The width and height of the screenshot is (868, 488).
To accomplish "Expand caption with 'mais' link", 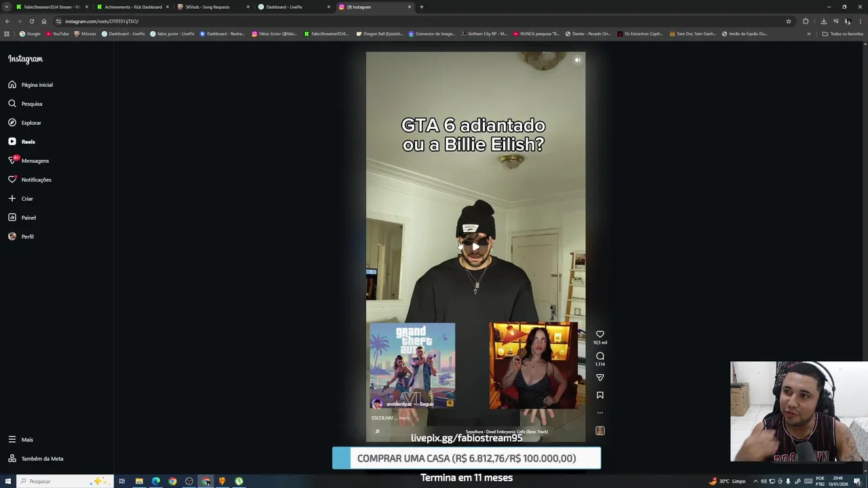I will (x=404, y=418).
